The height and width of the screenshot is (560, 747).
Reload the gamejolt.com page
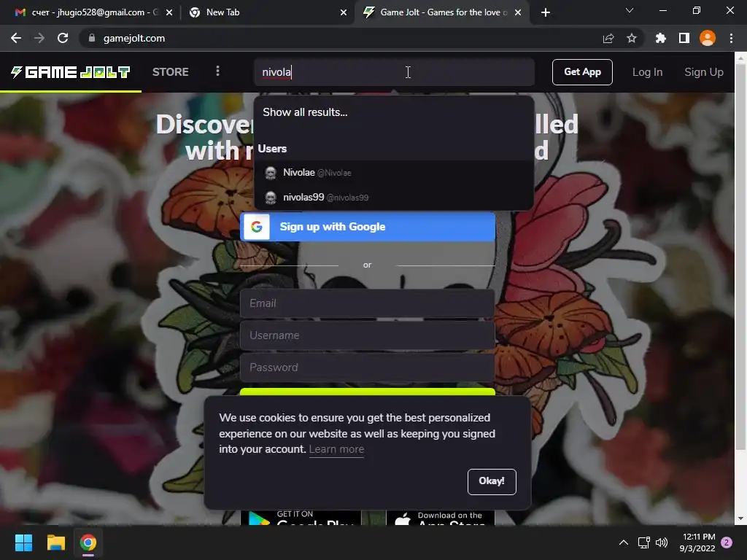tap(63, 38)
